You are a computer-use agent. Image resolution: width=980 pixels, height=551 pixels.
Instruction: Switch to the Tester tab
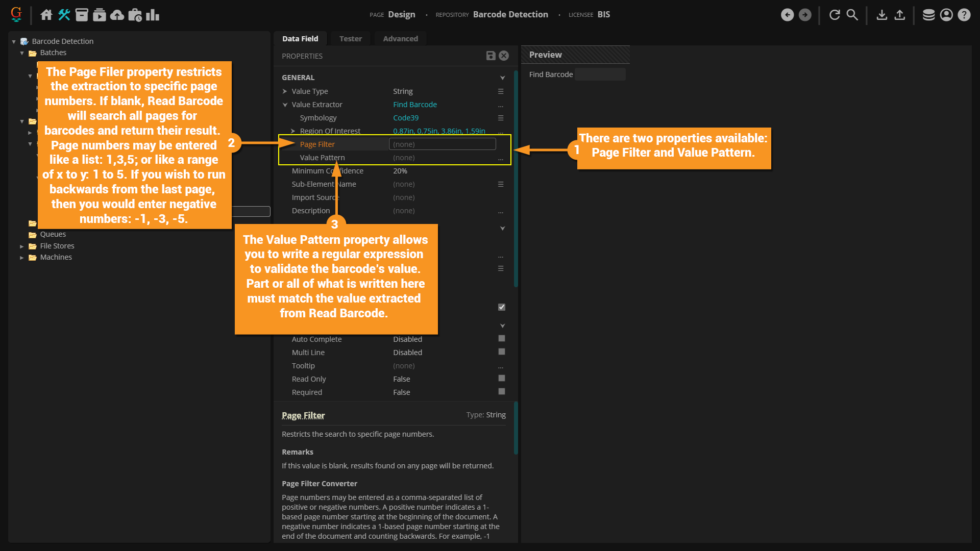350,39
